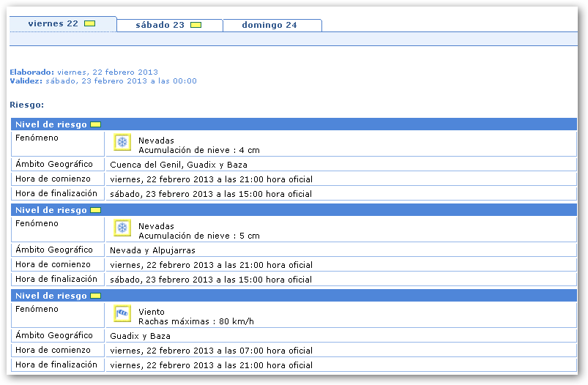This screenshot has height=385, width=588.
Task: Click the Riesgo heading
Action: [26, 105]
